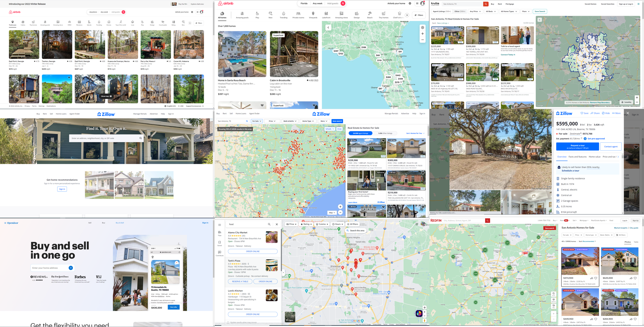Open Airbnb map settings gear

(x=422, y=28)
